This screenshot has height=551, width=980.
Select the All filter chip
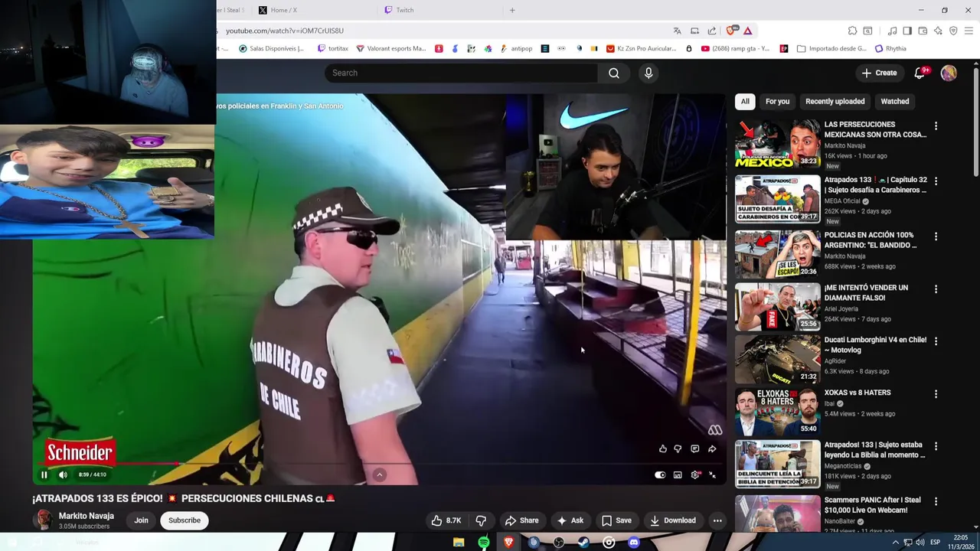coord(744,101)
